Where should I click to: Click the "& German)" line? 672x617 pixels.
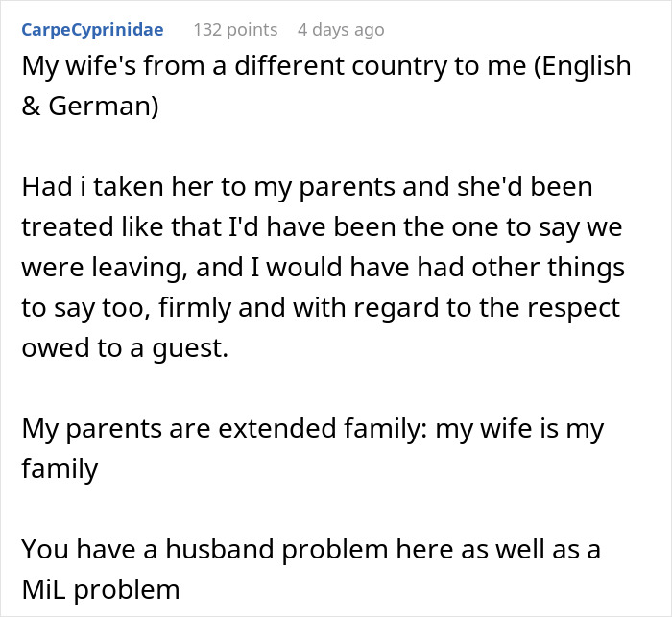click(x=90, y=107)
